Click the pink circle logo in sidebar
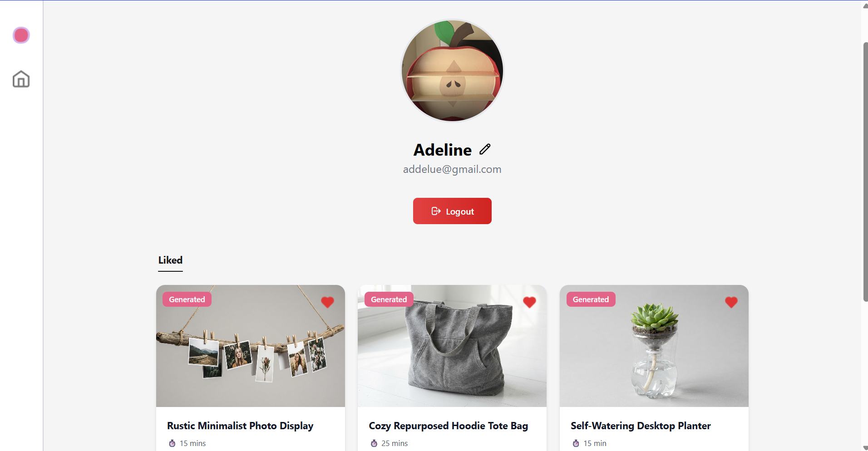Image resolution: width=868 pixels, height=451 pixels. click(x=21, y=35)
